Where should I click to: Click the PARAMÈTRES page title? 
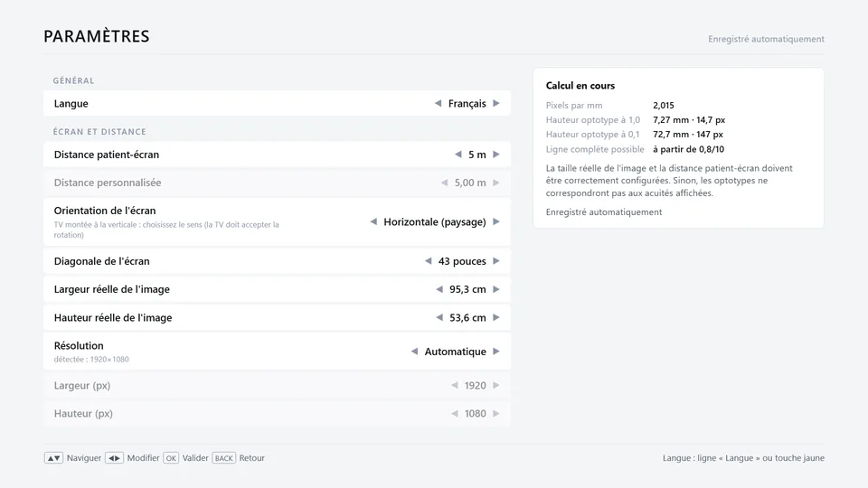click(x=97, y=36)
